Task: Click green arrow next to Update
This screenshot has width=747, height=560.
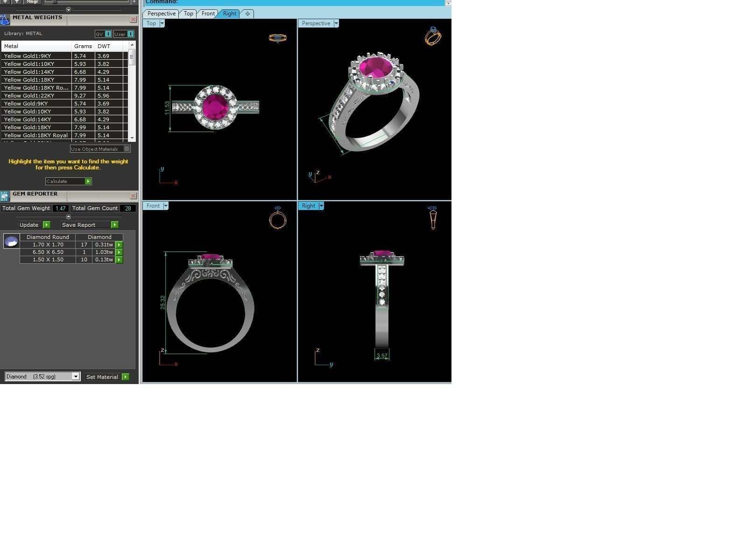Action: pyautogui.click(x=47, y=225)
